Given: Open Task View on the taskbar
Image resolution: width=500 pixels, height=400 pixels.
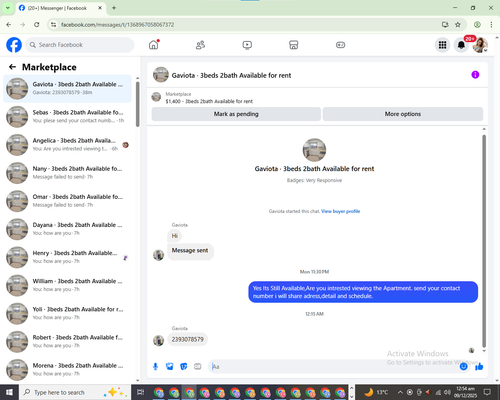Looking at the screenshot, I should [x=141, y=392].
